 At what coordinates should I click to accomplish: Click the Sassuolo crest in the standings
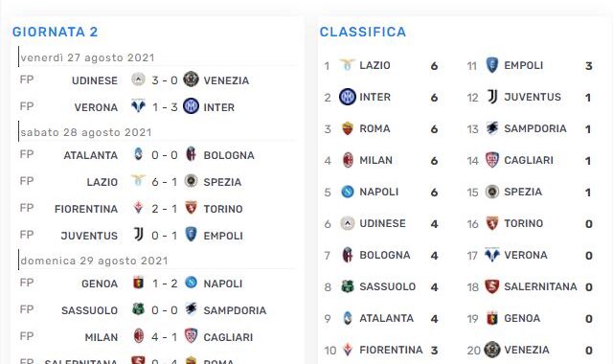click(347, 286)
